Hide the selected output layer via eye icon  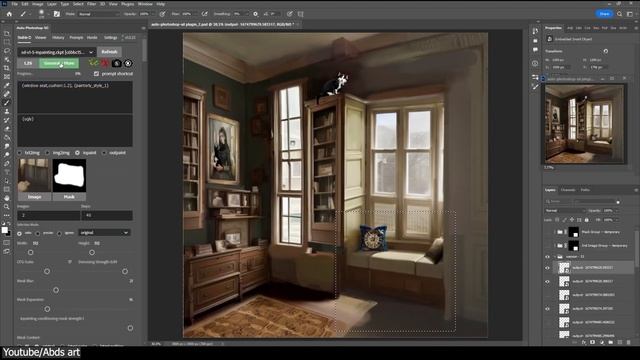pos(547,268)
